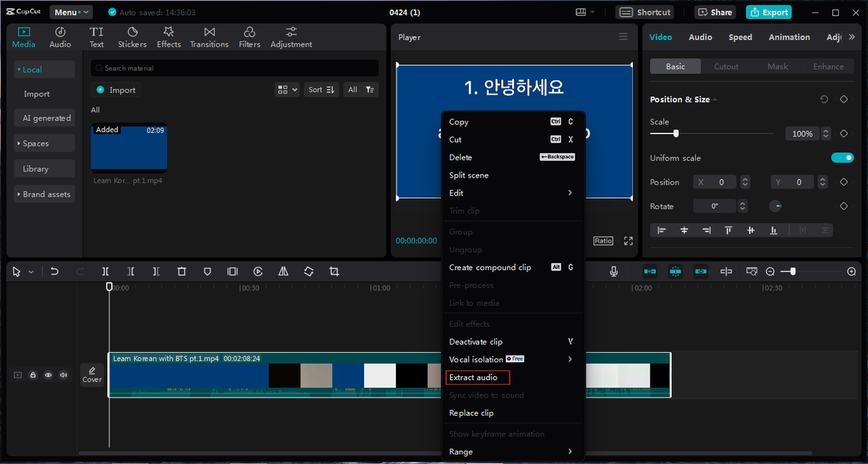Click the Export button
Image resolution: width=868 pixels, height=464 pixels.
pos(768,12)
